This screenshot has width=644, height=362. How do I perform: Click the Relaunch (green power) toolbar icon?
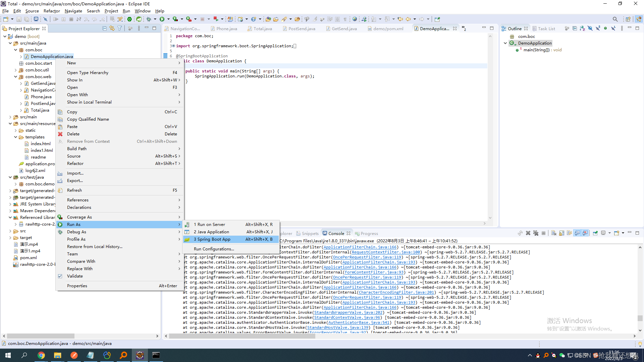tap(129, 19)
